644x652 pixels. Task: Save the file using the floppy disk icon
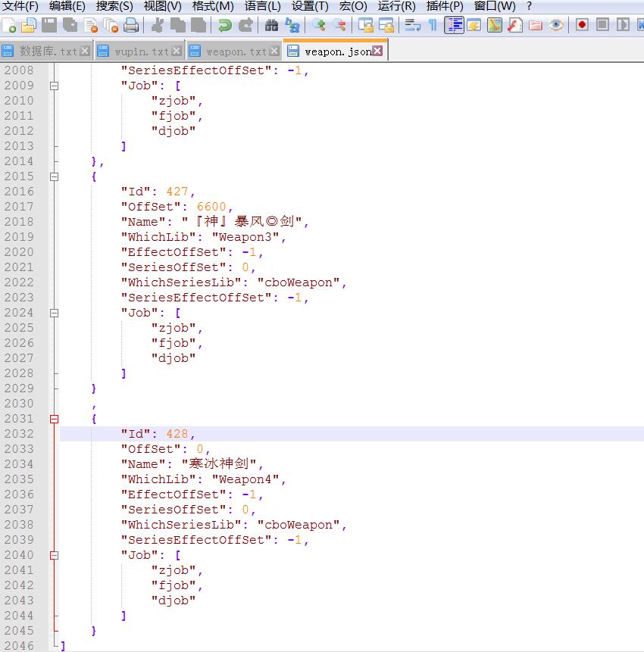pos(49,25)
